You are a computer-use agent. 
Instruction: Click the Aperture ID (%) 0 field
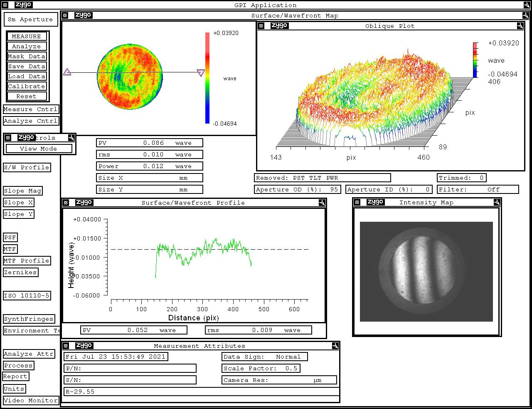point(389,189)
